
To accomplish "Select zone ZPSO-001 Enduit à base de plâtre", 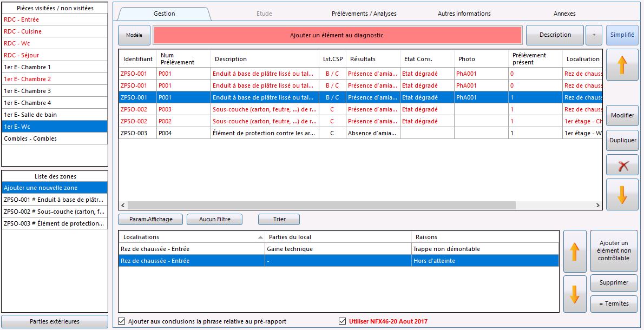I will click(55, 200).
